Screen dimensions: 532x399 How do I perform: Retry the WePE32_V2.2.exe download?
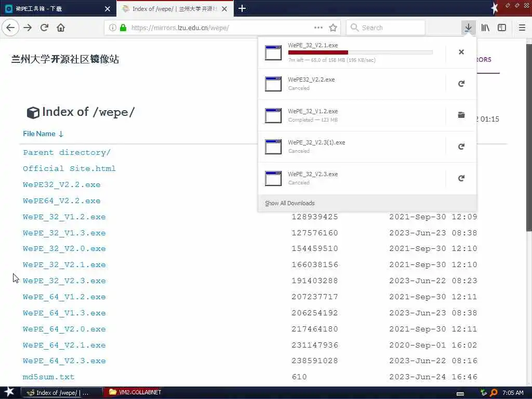click(461, 84)
